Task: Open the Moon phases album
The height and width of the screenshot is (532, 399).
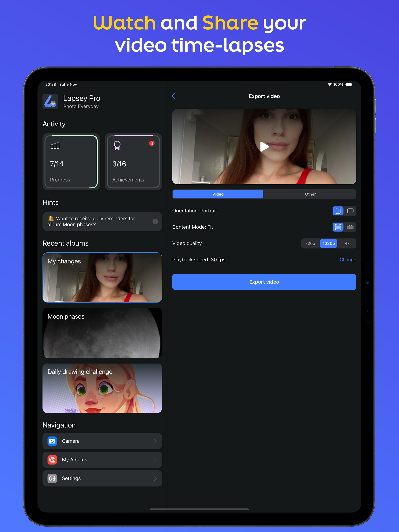Action: click(x=102, y=333)
